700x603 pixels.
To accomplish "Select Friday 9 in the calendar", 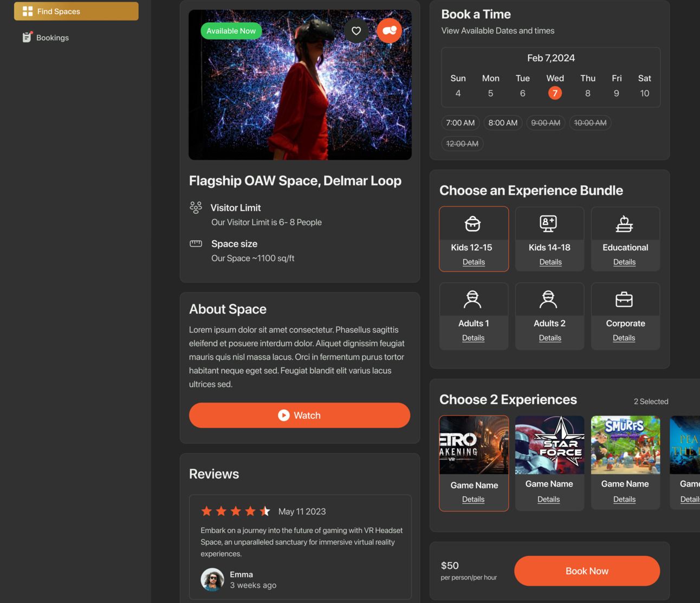I will [617, 93].
